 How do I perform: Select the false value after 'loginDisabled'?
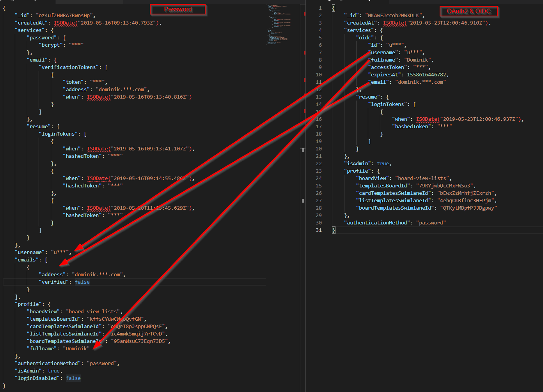coord(73,378)
